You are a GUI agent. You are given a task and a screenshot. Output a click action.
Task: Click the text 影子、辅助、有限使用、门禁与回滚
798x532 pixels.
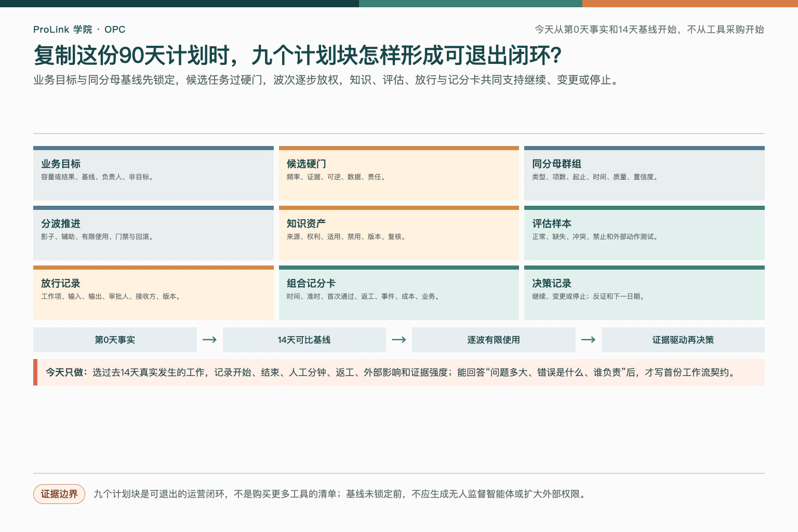pos(97,237)
